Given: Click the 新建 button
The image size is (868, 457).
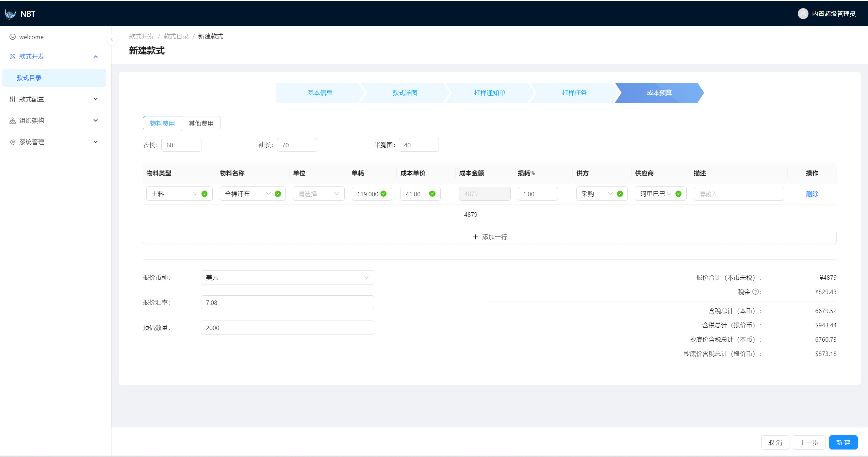Looking at the screenshot, I should (843, 442).
